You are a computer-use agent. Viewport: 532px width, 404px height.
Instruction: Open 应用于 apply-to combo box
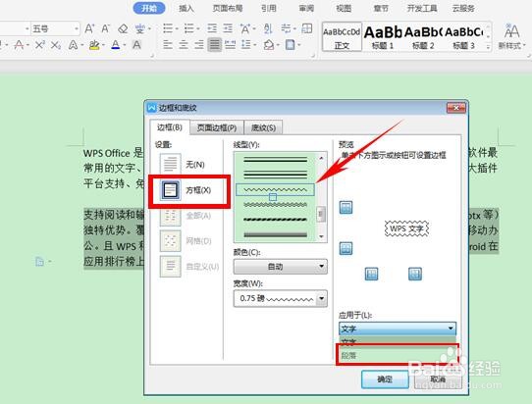click(398, 328)
